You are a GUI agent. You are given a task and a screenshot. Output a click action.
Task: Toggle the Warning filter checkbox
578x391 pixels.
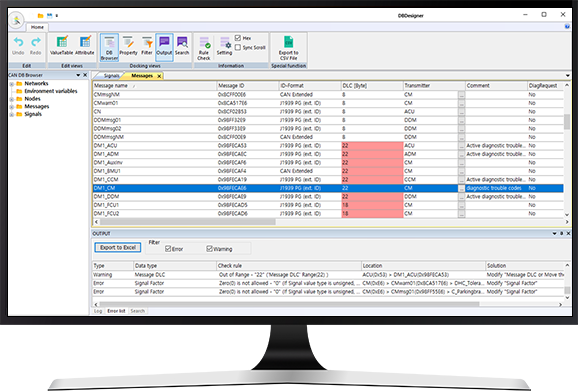(x=209, y=249)
